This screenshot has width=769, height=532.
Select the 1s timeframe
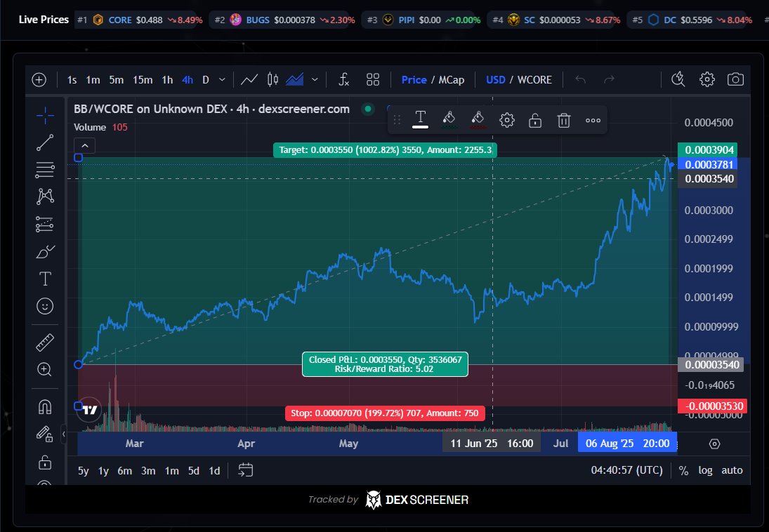pos(72,80)
